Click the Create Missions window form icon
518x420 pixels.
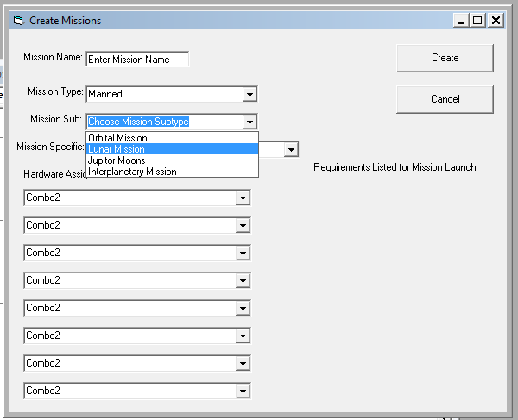pyautogui.click(x=17, y=20)
